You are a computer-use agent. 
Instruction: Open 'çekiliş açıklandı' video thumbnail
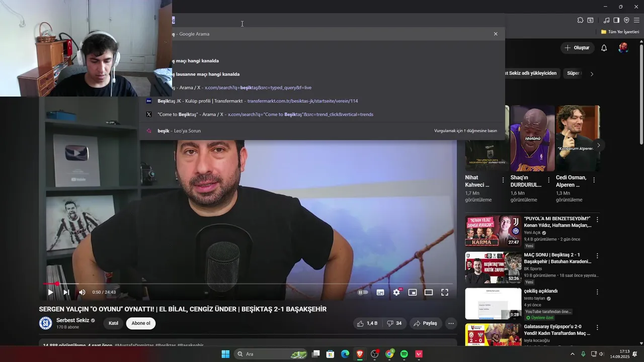click(493, 304)
